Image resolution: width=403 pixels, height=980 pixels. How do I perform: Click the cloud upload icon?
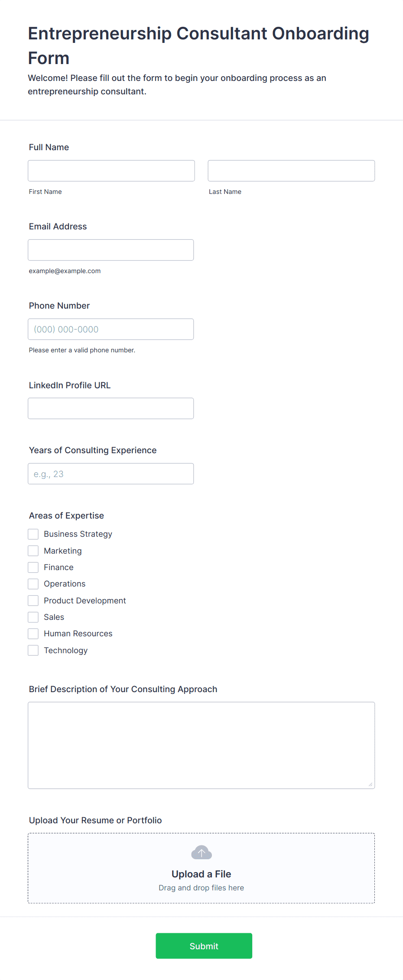click(201, 852)
